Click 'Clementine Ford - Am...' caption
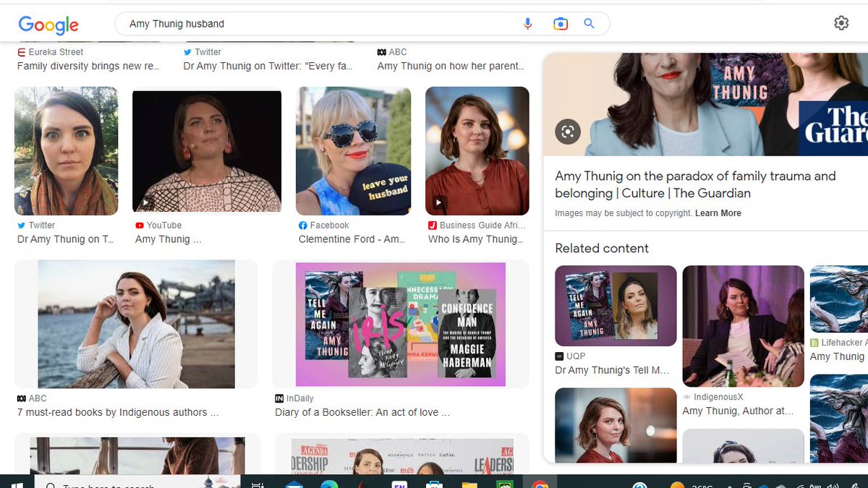868x488 pixels. click(352, 239)
